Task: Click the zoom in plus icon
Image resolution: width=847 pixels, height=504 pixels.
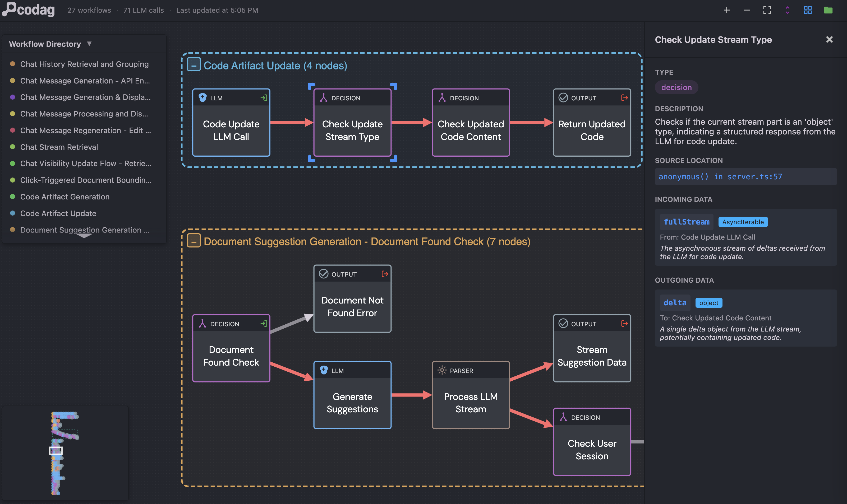Action: (726, 10)
